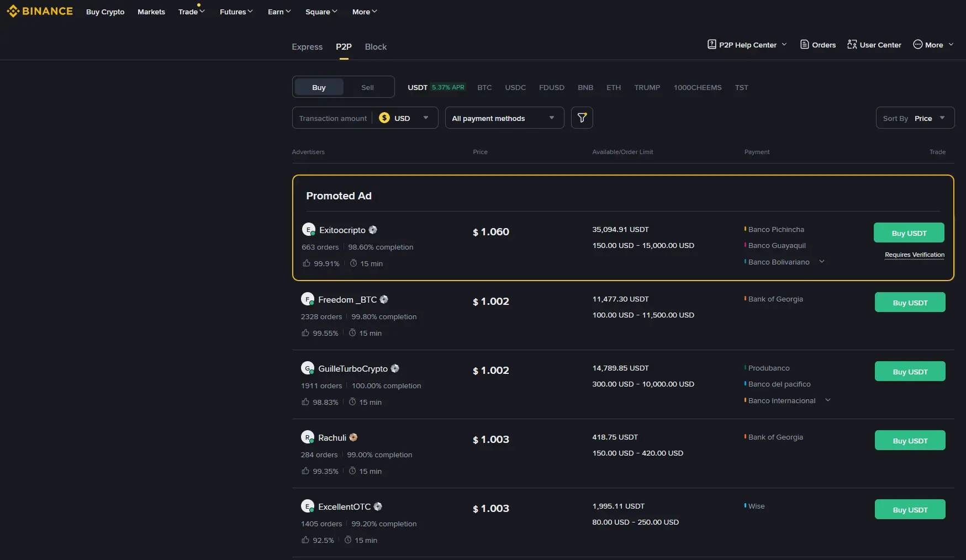The image size is (966, 560).
Task: Expand GuilleTurboCrypto's payment methods chevron
Action: (x=827, y=400)
